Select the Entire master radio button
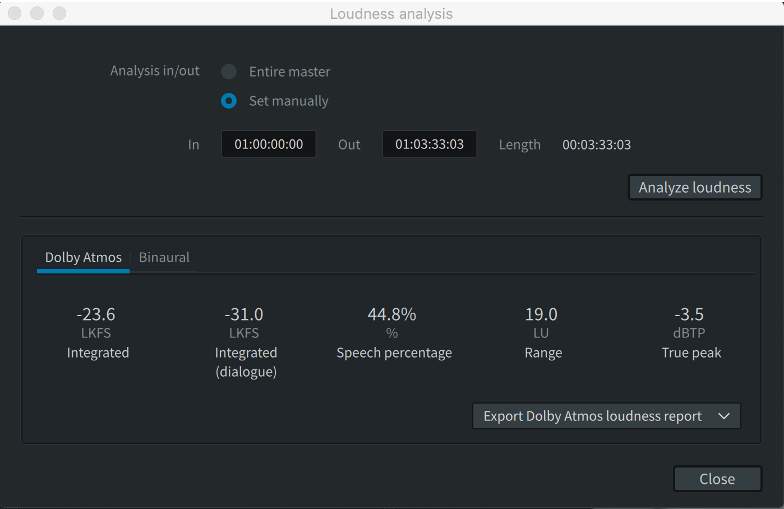This screenshot has height=509, width=784. coord(229,72)
